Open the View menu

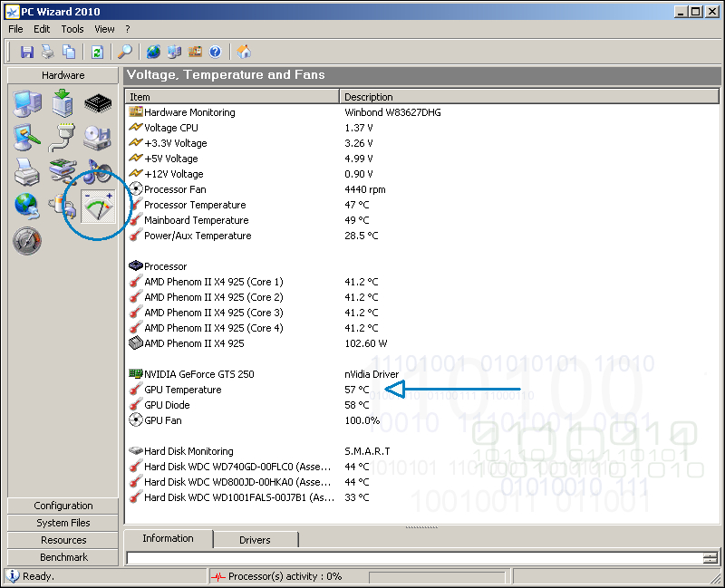pos(104,29)
